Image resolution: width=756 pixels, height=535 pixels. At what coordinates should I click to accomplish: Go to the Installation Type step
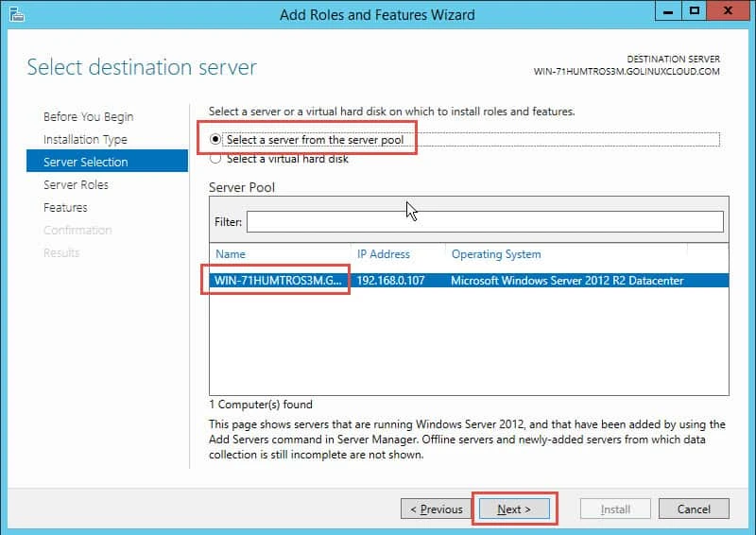(x=85, y=139)
